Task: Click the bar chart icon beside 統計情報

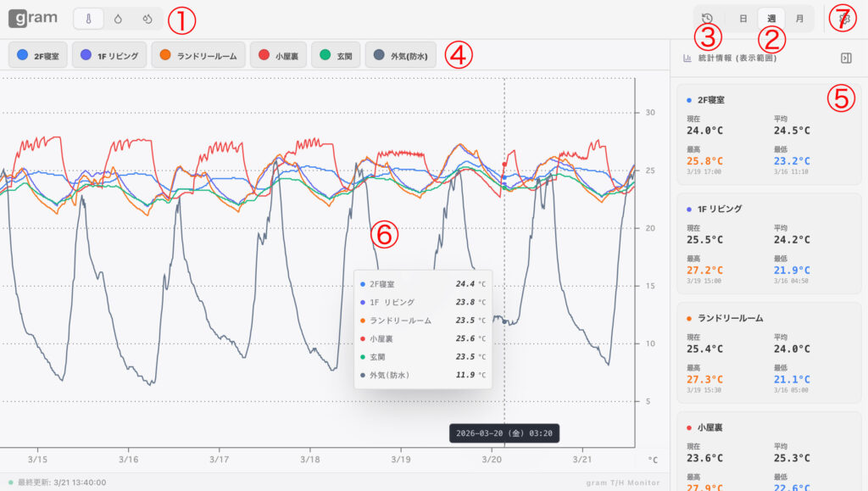Action: (687, 59)
